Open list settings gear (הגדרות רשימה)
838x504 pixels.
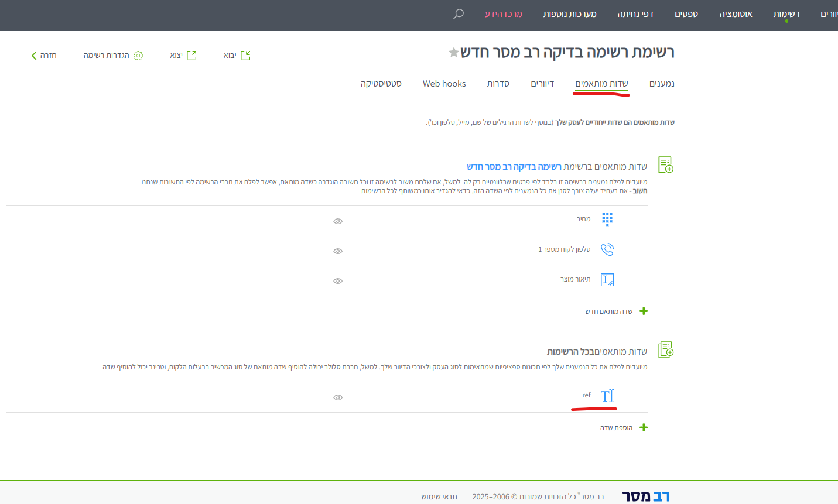[138, 56]
